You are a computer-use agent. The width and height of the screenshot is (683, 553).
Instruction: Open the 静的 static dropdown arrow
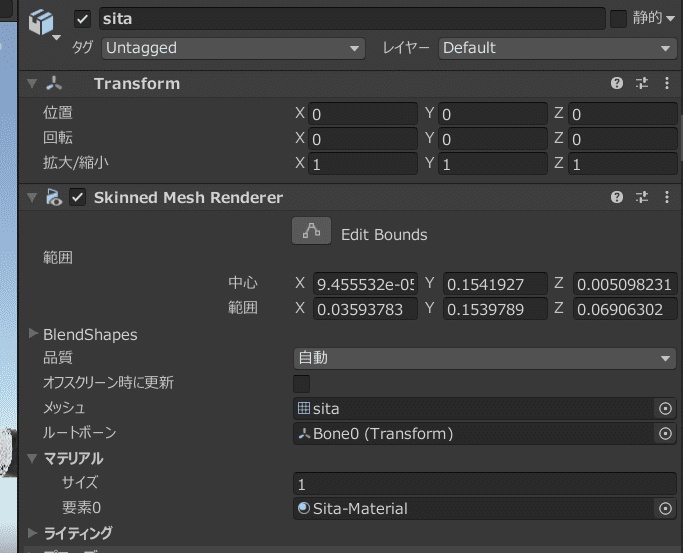pos(670,19)
